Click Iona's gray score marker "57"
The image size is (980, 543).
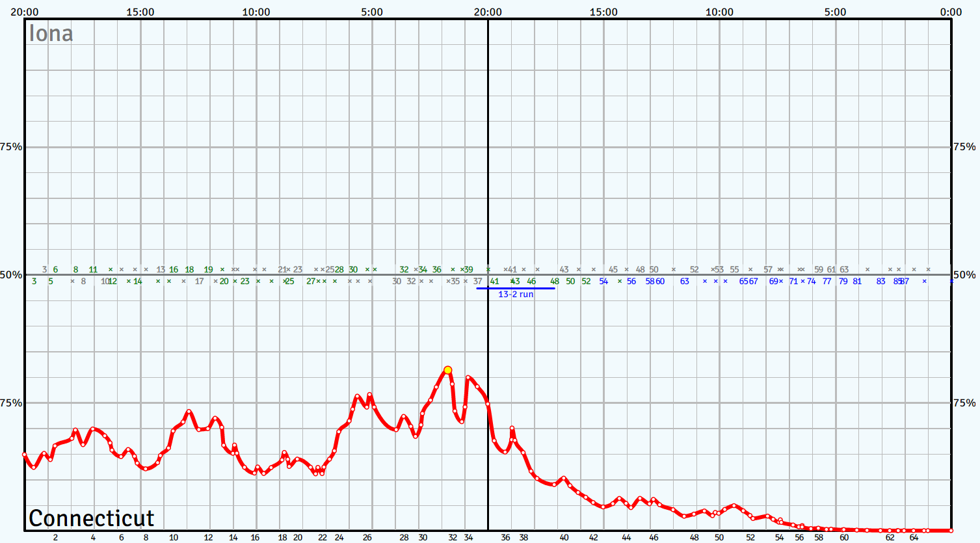pyautogui.click(x=768, y=269)
